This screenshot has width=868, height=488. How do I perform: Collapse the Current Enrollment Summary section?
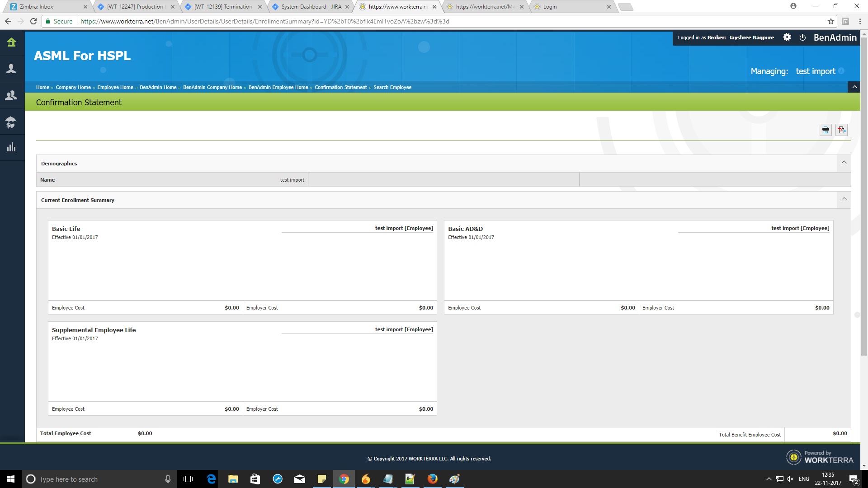844,199
